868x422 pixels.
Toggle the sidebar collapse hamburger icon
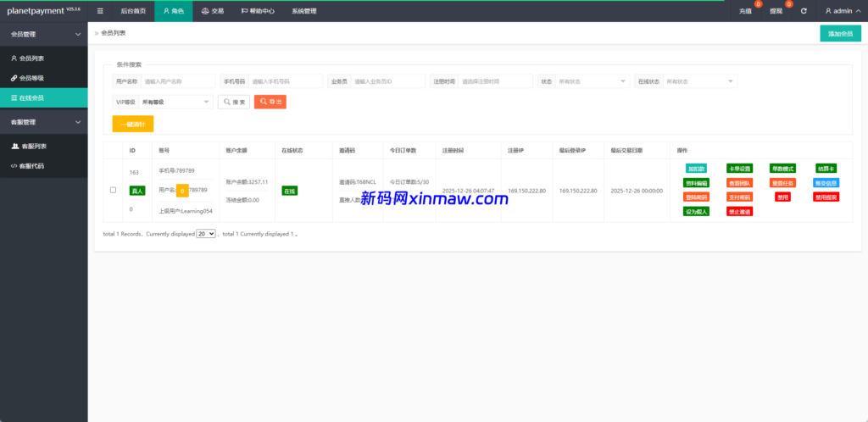point(100,11)
